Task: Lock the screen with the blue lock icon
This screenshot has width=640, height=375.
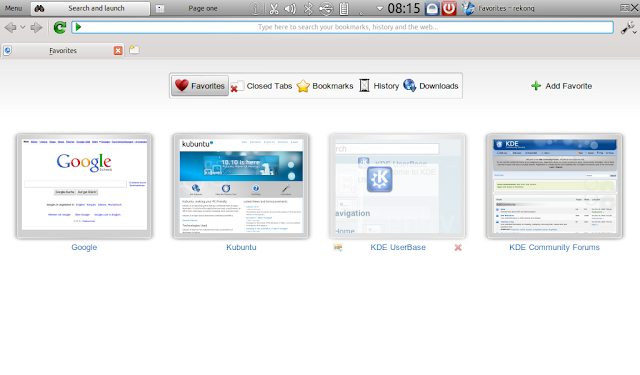Action: tap(432, 9)
